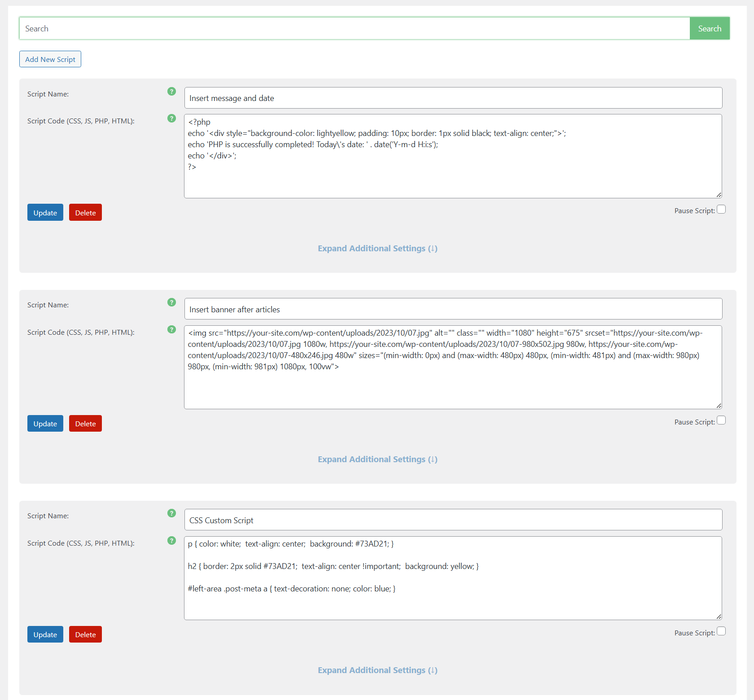Update the 'Insert message and date' script
Screen dimensions: 754x700
point(45,213)
